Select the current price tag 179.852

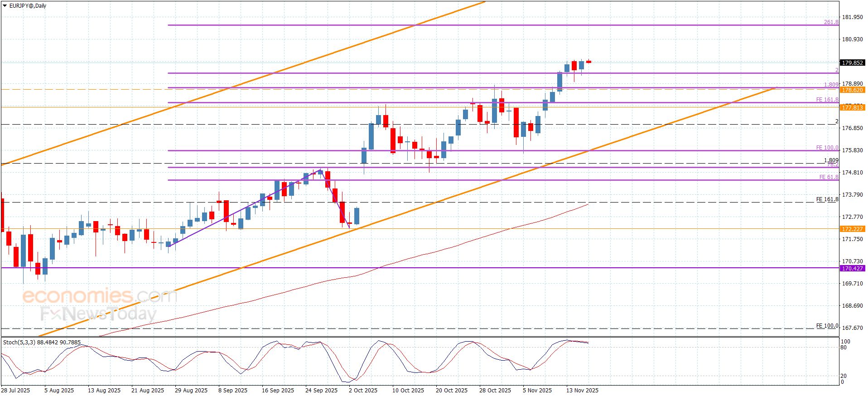click(852, 63)
